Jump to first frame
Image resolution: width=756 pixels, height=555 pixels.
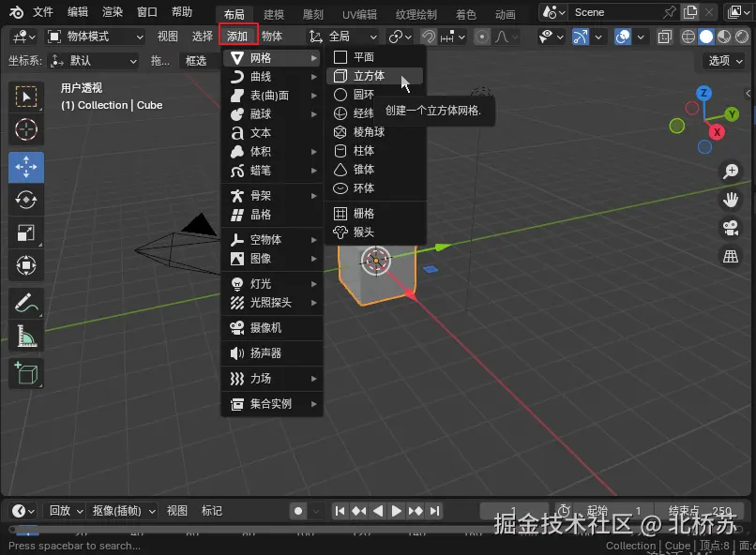(x=340, y=511)
